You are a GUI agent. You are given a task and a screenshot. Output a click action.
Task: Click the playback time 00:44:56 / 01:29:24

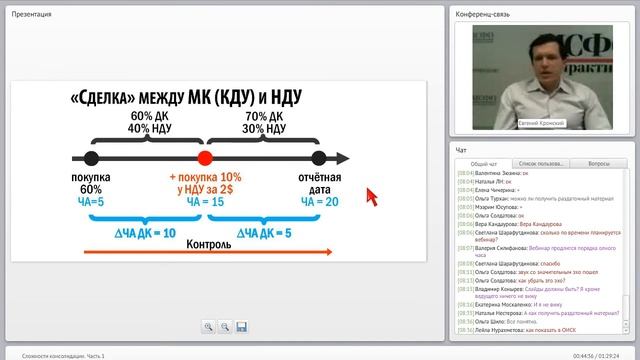[x=596, y=356]
